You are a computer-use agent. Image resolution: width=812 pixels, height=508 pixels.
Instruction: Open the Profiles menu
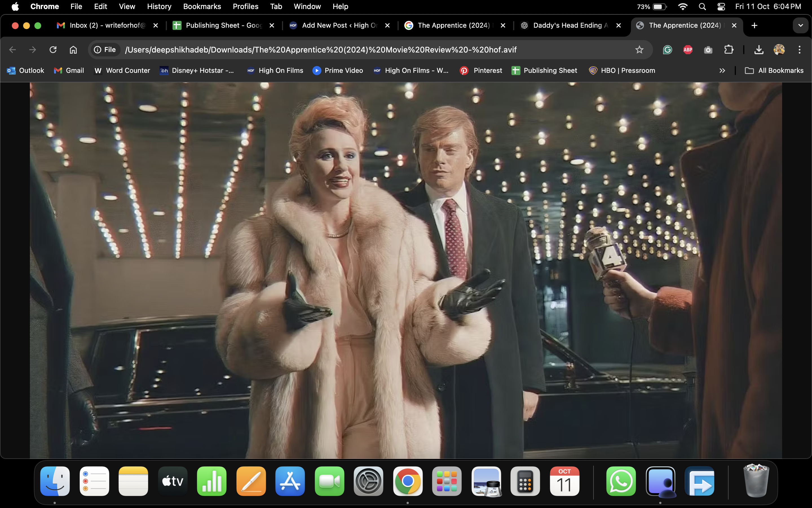point(246,7)
